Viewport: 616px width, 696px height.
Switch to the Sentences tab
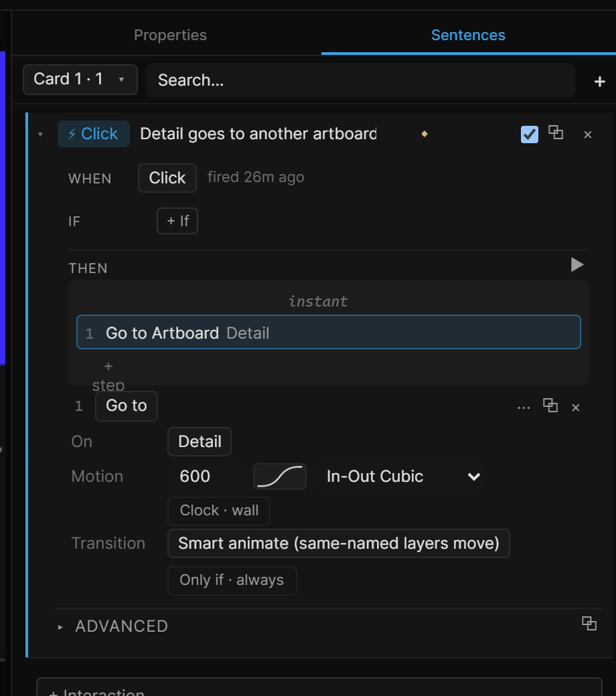(468, 35)
